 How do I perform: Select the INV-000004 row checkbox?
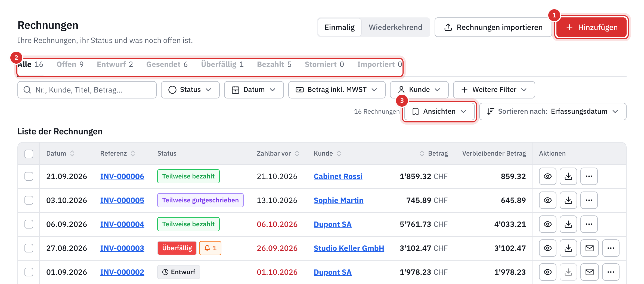pos(29,224)
